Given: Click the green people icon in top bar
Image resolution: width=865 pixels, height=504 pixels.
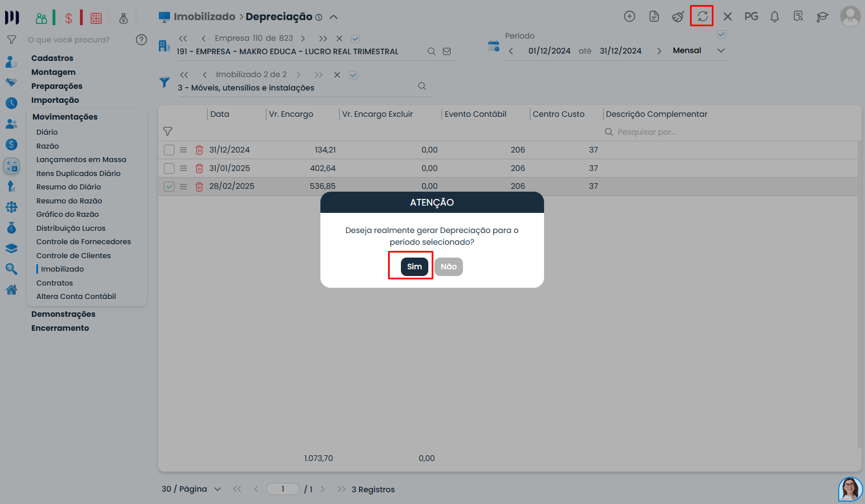Looking at the screenshot, I should [41, 18].
